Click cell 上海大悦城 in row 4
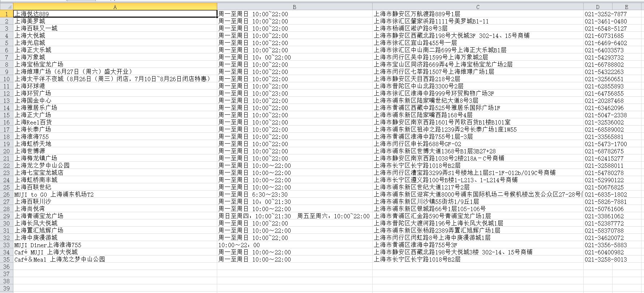Screen dimensions: 644x293 pos(115,36)
